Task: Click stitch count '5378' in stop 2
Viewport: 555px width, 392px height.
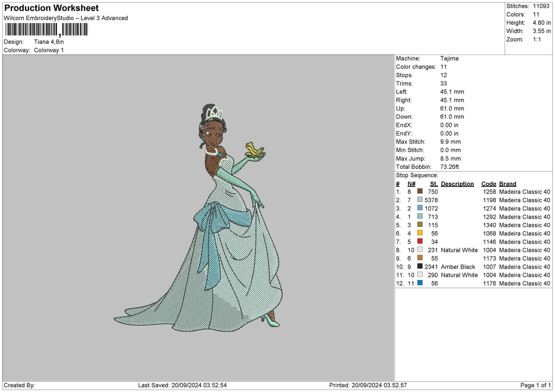Action: 431,200
